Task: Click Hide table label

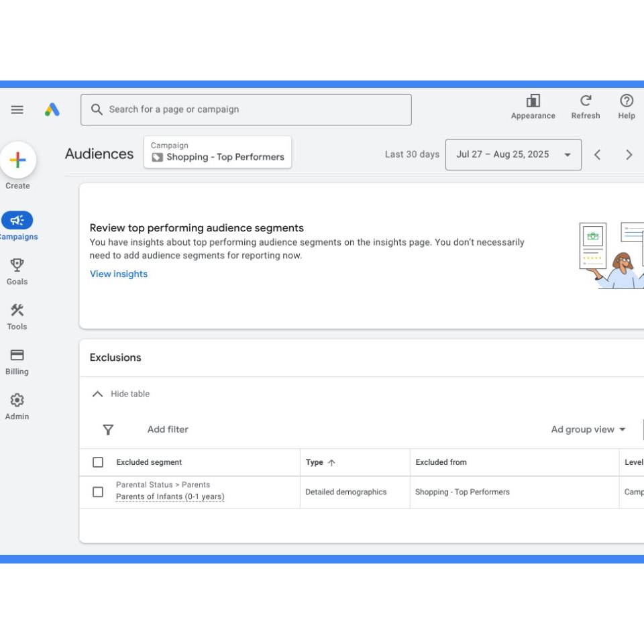Action: point(129,394)
